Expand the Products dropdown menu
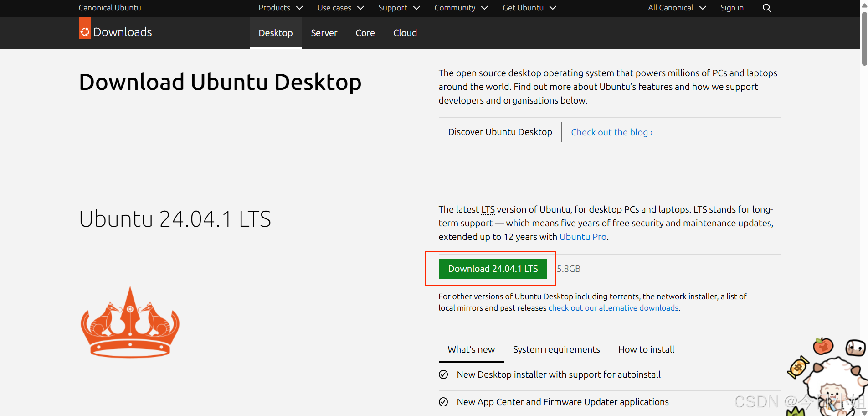Image resolution: width=868 pixels, height=416 pixels. (x=280, y=8)
